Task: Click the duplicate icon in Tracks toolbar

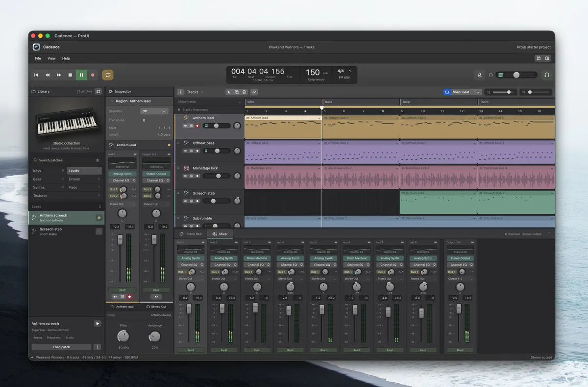Action: 236,92
